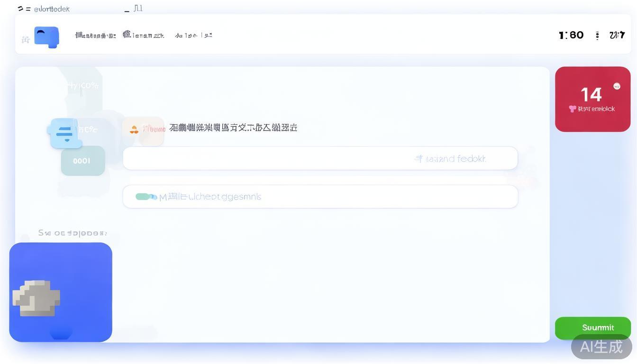Open the red card showing count 14
Screen dimensions: 637x364
[592, 98]
